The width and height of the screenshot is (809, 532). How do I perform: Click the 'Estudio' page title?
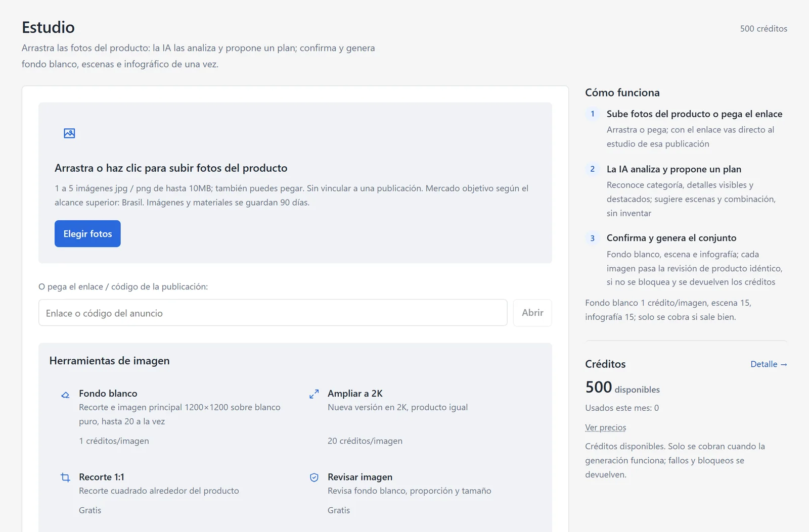[x=48, y=27]
